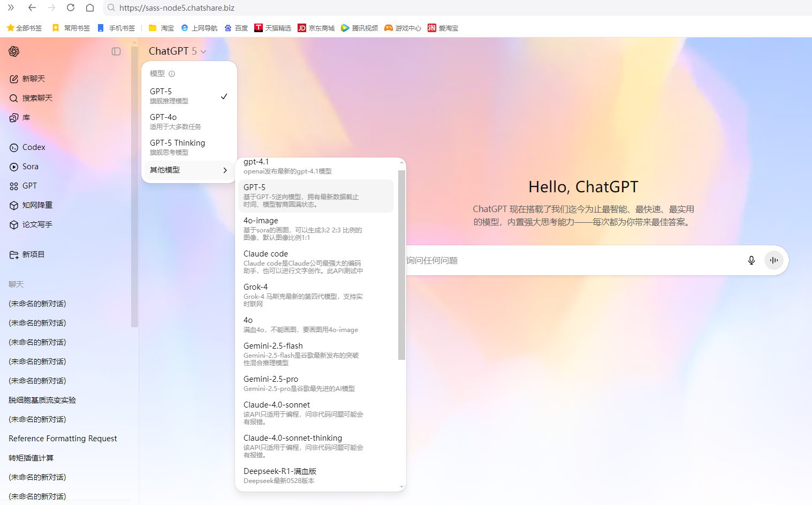Start a new chat with the 新聊天 icon
Screen dimensions: 812x505
[14, 79]
